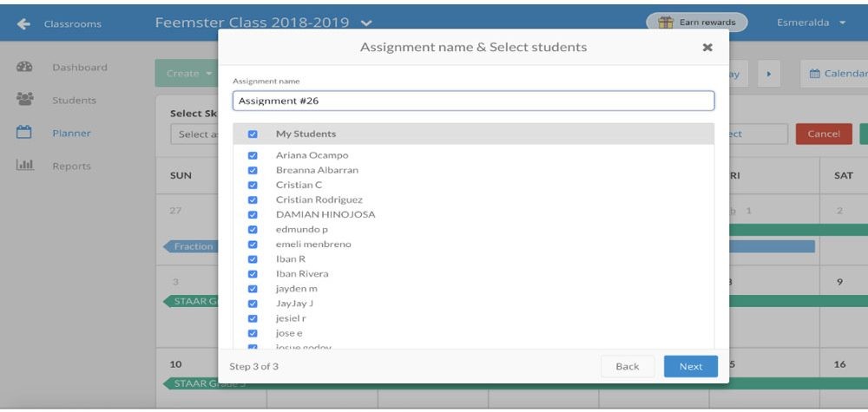Select the Students group icon
868x412 pixels.
point(25,100)
